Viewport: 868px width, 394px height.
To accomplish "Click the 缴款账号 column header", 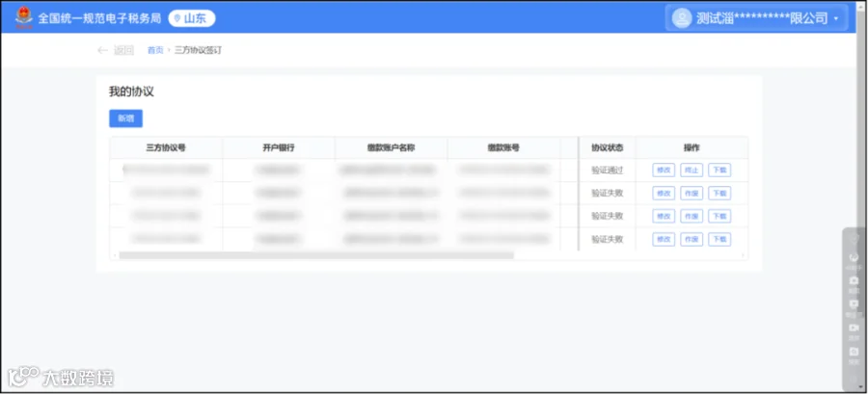I will click(x=503, y=147).
